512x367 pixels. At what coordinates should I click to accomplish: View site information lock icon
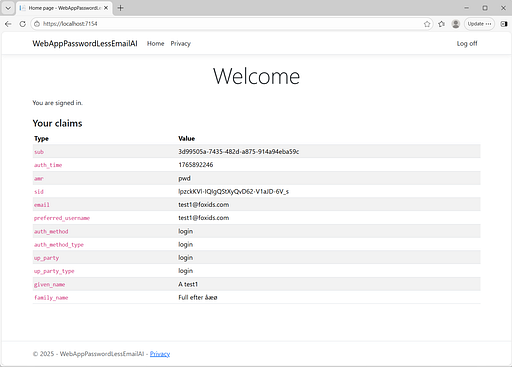coord(37,24)
